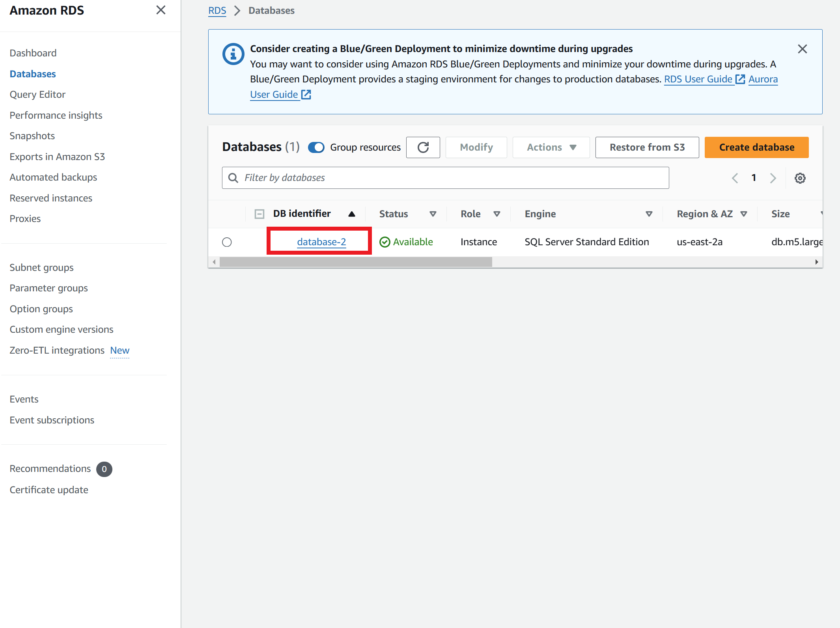Collapse the DB identifier grouping box

(259, 214)
